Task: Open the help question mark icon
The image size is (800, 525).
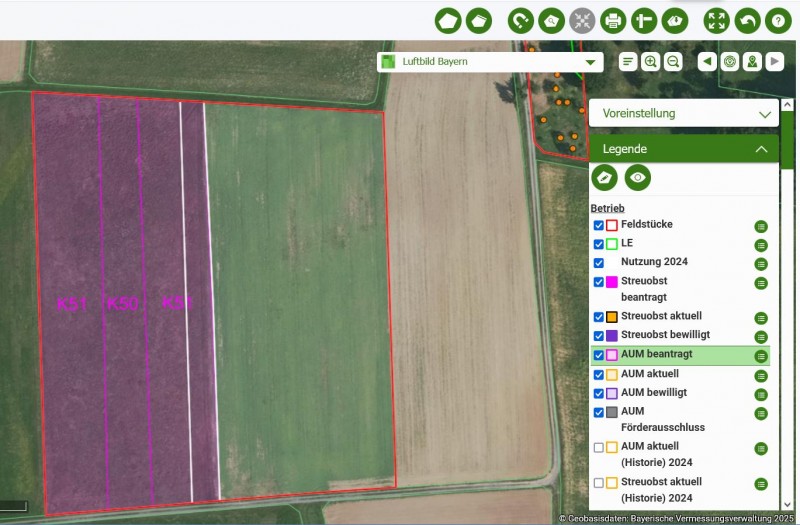Action: [777, 20]
